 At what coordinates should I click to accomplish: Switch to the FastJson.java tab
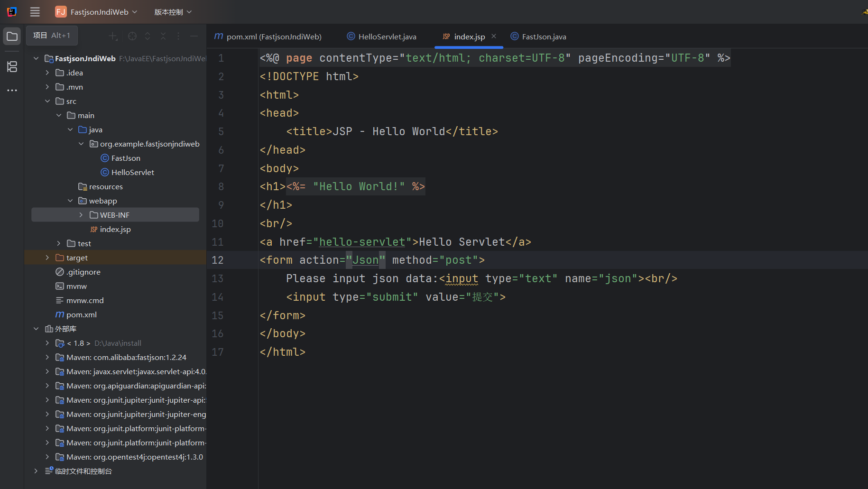[x=538, y=37]
